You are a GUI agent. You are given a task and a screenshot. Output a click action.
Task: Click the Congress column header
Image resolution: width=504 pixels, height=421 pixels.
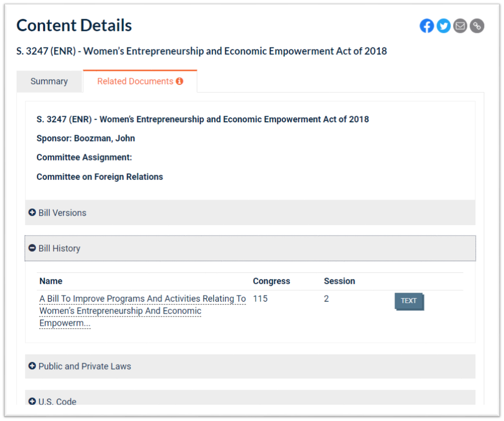tap(271, 281)
